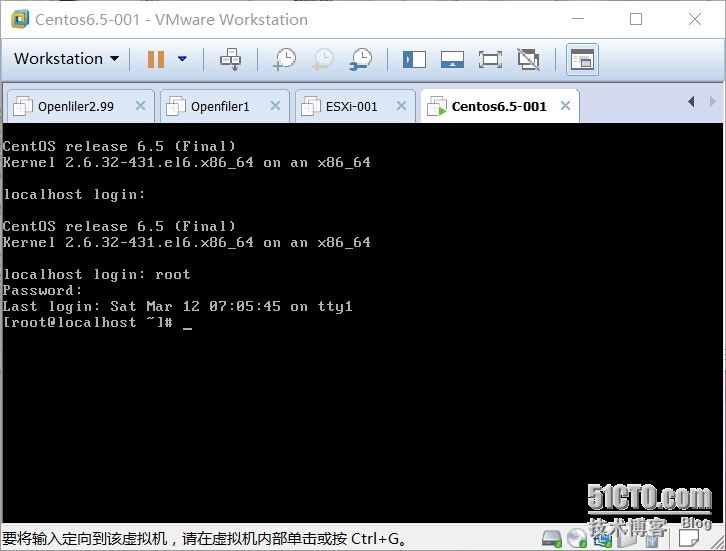Close the ESXi-001 tab
Viewport: 726px width, 551px height.
401,106
